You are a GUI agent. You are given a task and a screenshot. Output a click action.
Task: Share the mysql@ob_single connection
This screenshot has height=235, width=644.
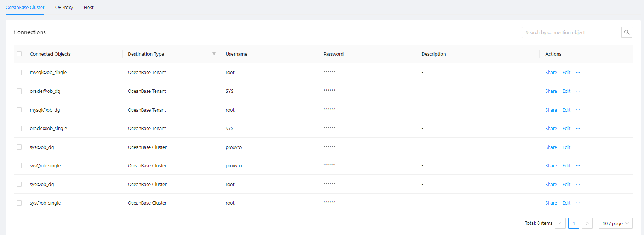pos(551,73)
